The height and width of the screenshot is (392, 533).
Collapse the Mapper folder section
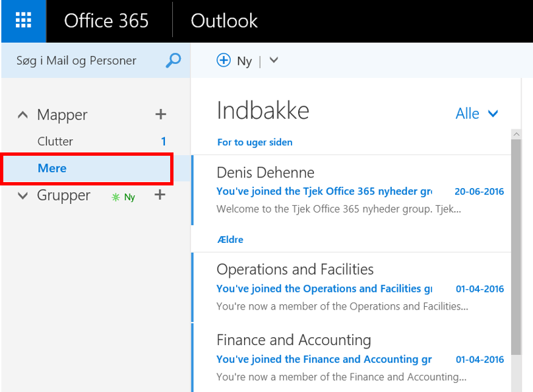click(23, 115)
